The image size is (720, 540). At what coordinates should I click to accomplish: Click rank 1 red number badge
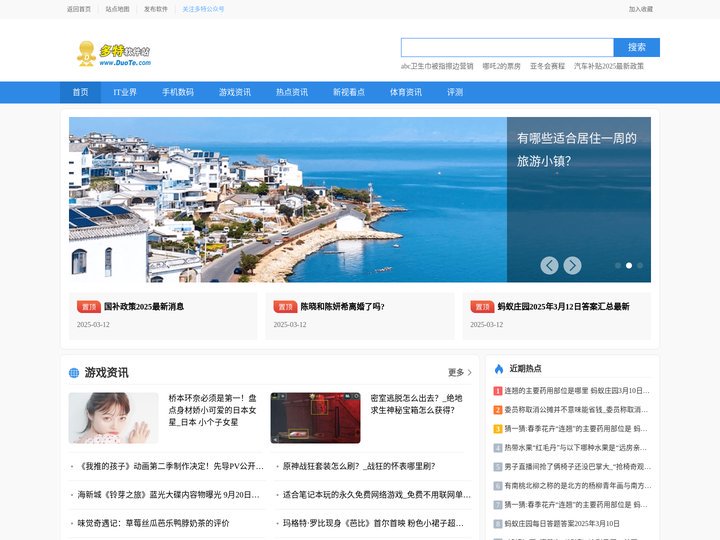tap(498, 391)
